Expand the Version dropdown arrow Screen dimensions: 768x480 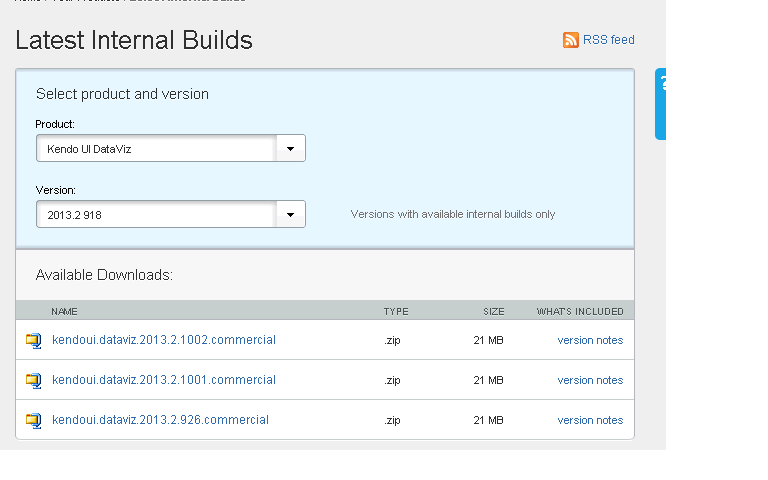[x=290, y=215]
